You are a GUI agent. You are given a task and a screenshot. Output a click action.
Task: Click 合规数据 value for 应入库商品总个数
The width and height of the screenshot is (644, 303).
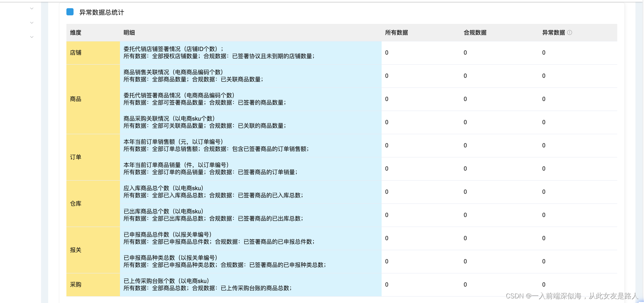pyautogui.click(x=465, y=192)
